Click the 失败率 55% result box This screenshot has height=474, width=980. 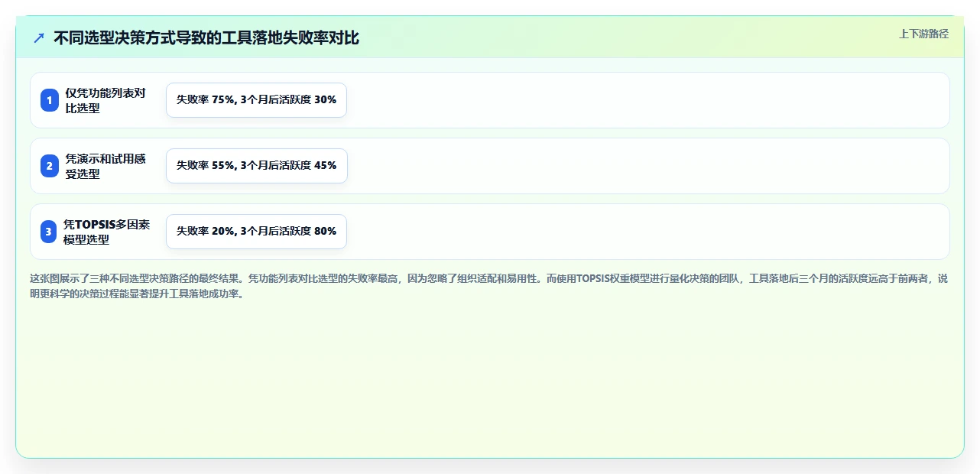click(256, 166)
